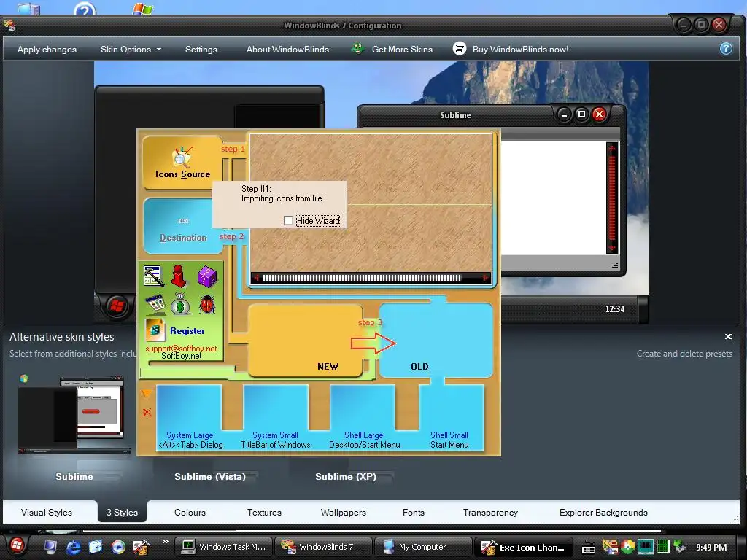The image size is (747, 560).
Task: Click the blue help question icon
Action: pyautogui.click(x=726, y=49)
